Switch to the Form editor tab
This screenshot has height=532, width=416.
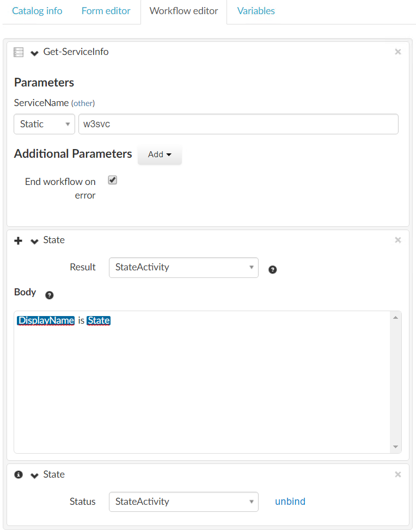click(x=106, y=11)
